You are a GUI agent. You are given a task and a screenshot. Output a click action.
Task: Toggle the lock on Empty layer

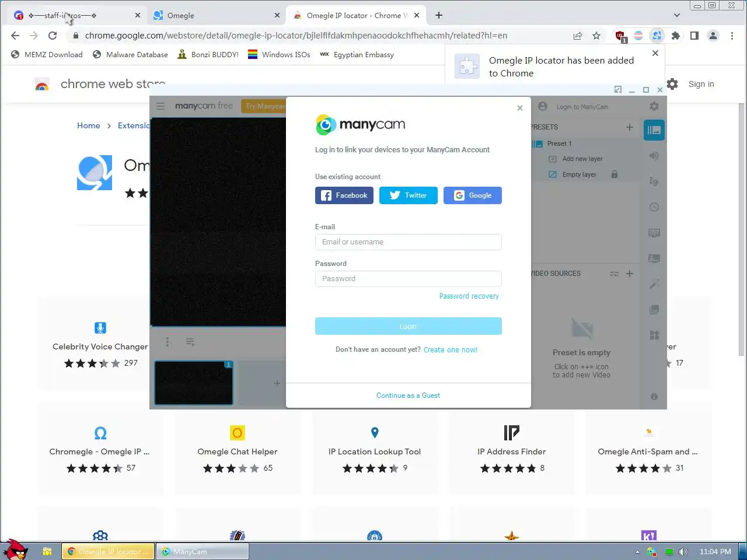[x=615, y=174]
